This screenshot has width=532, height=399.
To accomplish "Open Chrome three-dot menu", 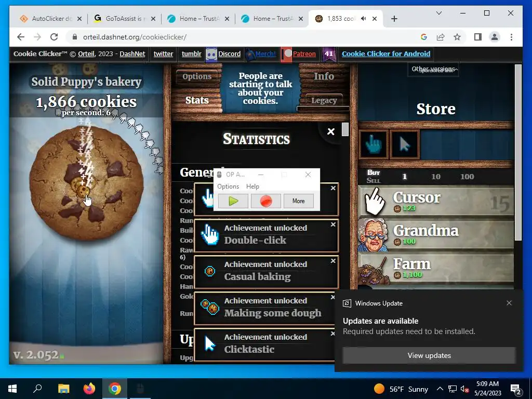I will coord(511,37).
